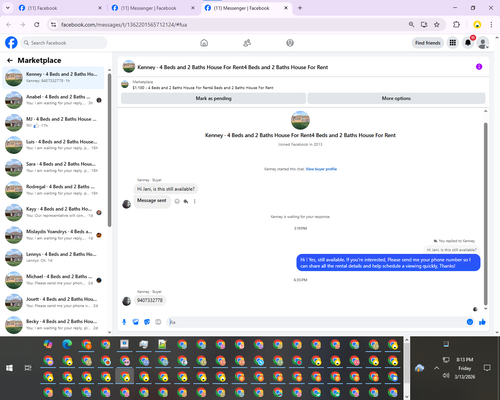The height and width of the screenshot is (400, 500).
Task: Open Chrome's three-dot menu
Action: 491,24
